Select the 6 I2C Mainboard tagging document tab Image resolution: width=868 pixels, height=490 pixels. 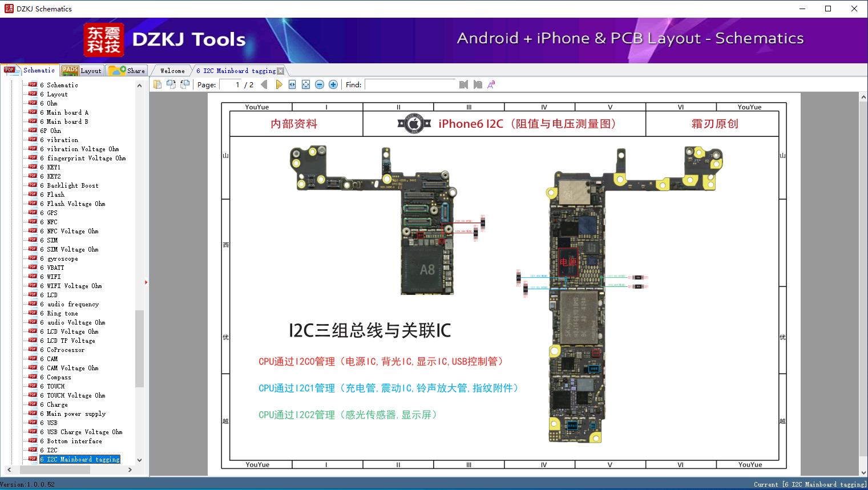[x=236, y=71]
